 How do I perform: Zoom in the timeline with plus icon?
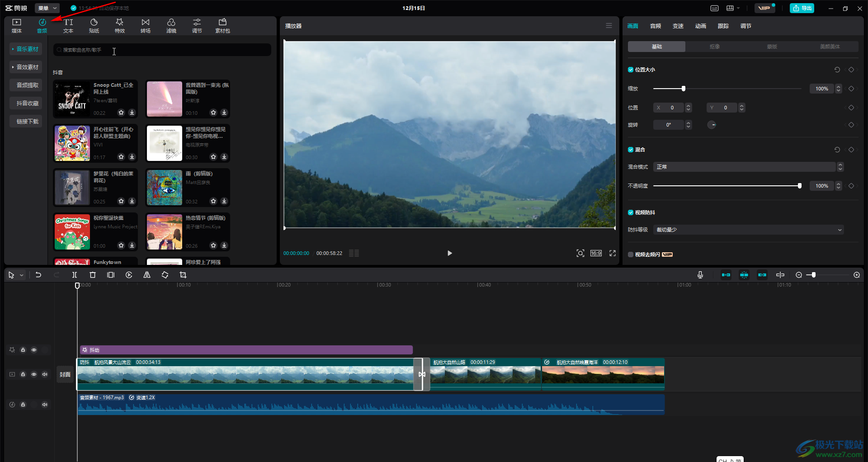(x=857, y=275)
